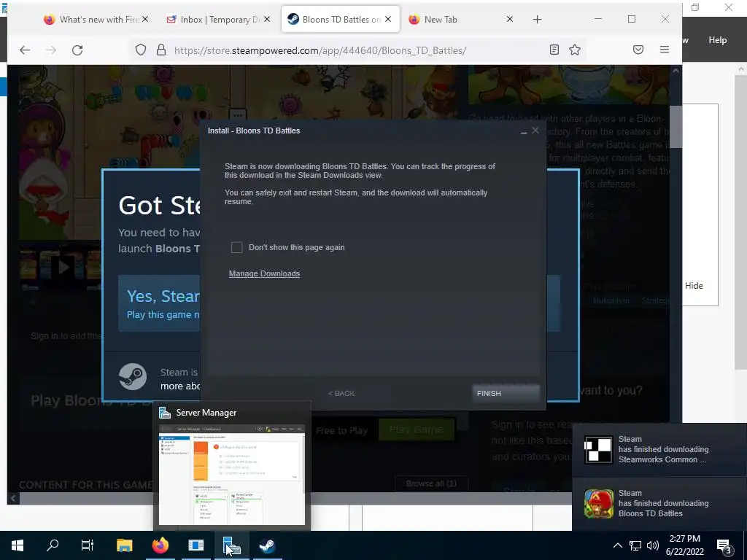This screenshot has height=560, width=747.
Task: Click the volume speaker tray icon
Action: (x=653, y=545)
